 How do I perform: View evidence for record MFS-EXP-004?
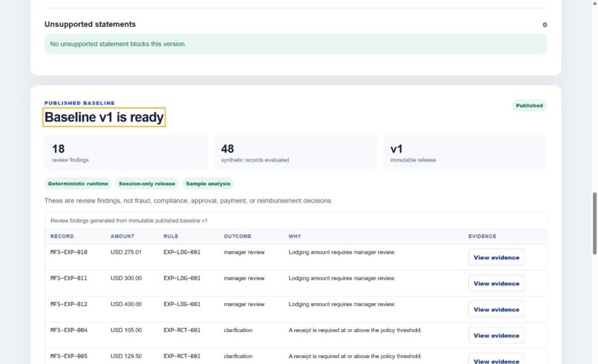496,335
